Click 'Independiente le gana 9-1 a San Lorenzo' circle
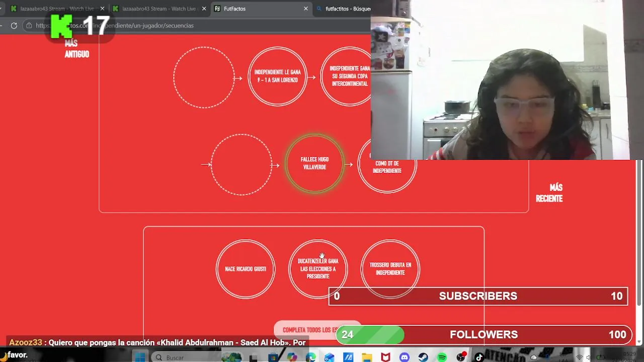Image resolution: width=644 pixels, height=362 pixels. click(x=277, y=76)
